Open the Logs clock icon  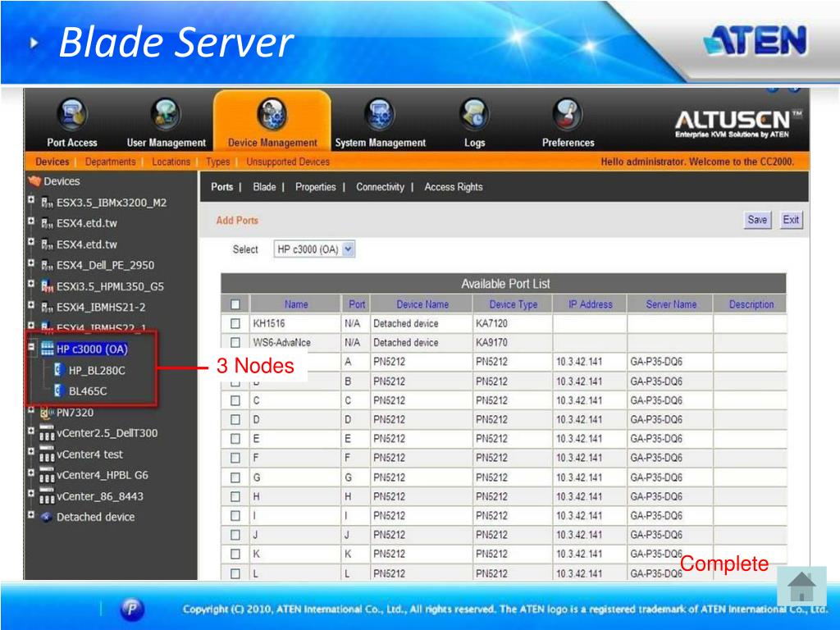pyautogui.click(x=474, y=114)
